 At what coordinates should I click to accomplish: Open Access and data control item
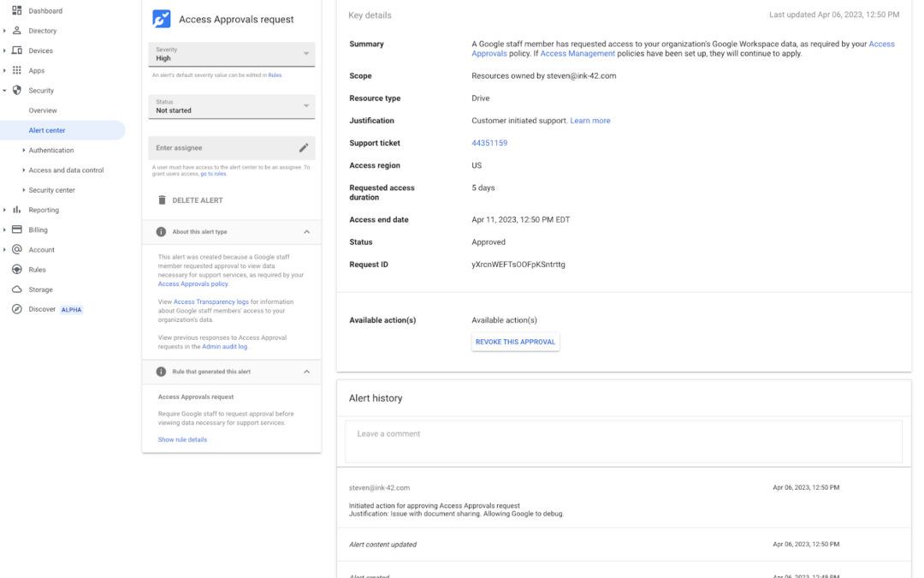click(66, 170)
